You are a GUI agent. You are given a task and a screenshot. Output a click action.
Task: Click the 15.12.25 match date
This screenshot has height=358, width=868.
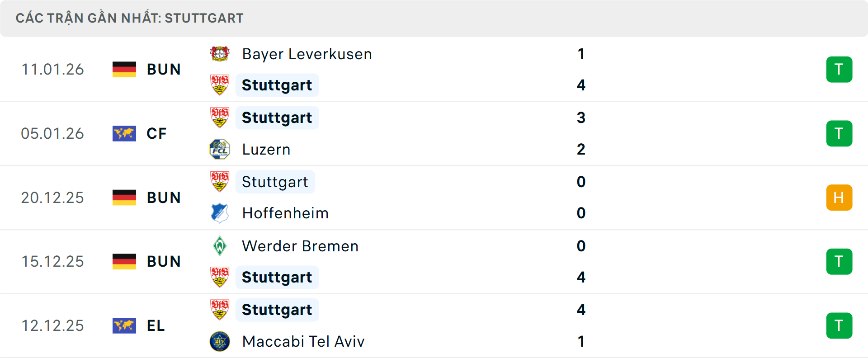tap(52, 261)
